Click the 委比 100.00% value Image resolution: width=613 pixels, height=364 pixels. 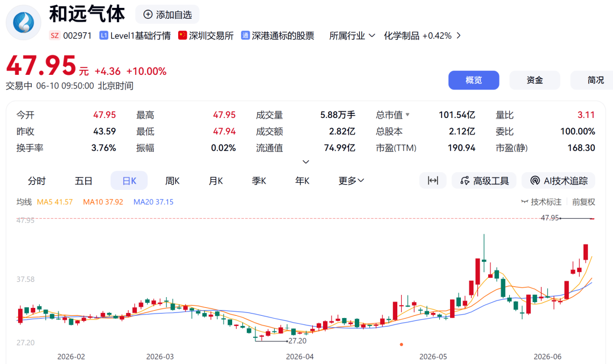point(577,131)
